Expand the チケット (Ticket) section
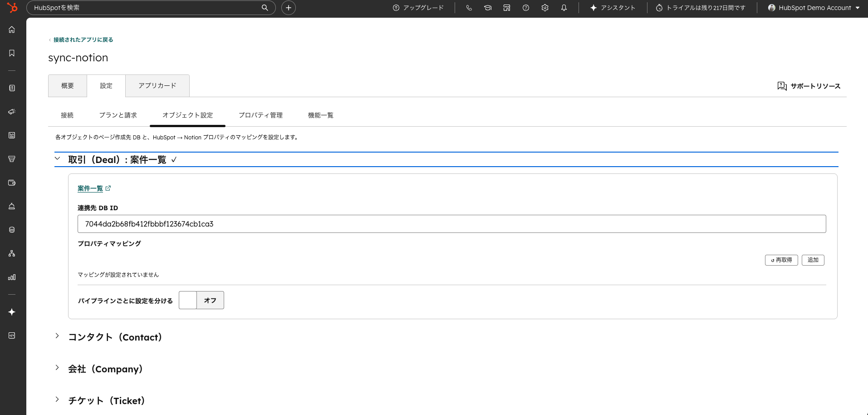Screen dimensions: 868x415 57,400
